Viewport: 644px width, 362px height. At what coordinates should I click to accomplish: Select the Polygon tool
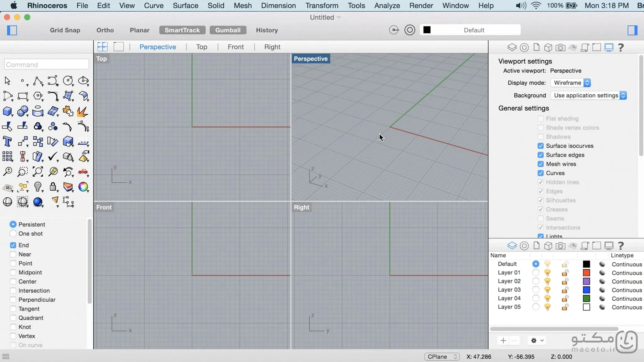(38, 96)
